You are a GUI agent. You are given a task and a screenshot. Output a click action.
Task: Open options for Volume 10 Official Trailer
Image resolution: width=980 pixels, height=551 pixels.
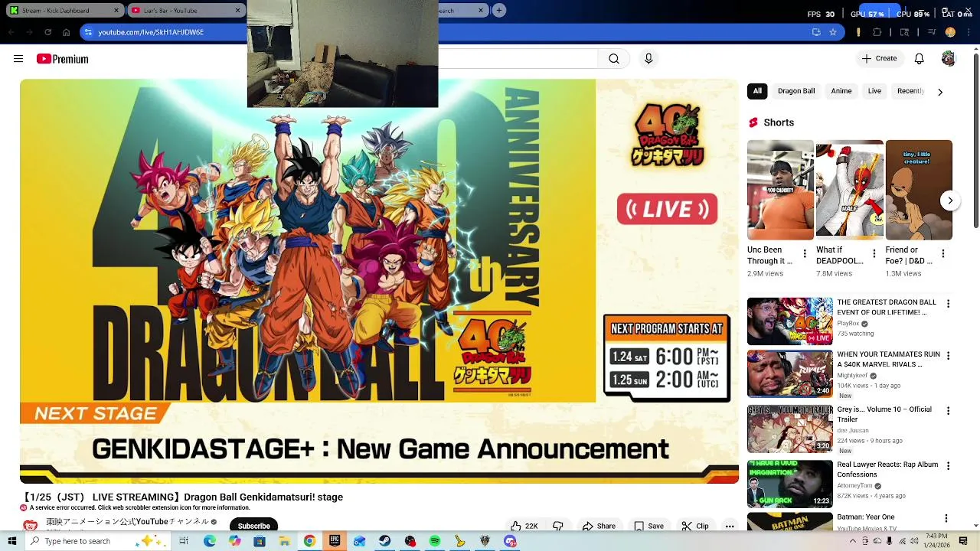coord(949,411)
